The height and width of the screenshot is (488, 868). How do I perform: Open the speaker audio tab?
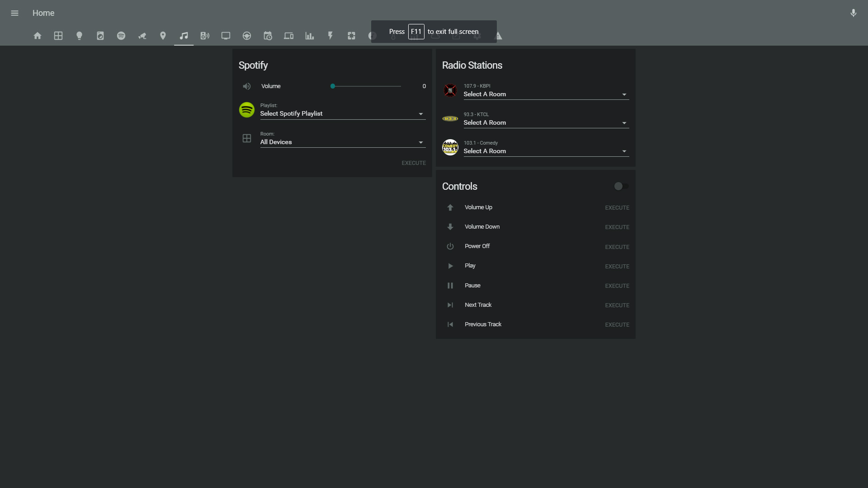(205, 36)
